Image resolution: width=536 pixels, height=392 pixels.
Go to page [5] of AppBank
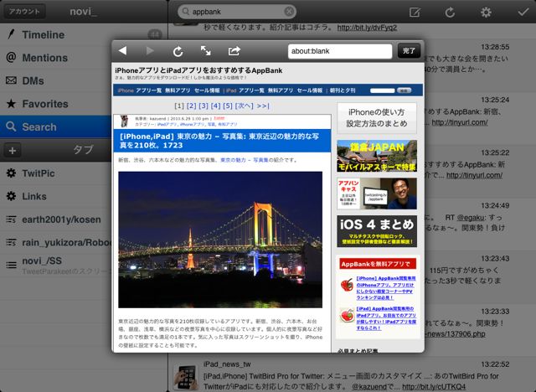228,106
